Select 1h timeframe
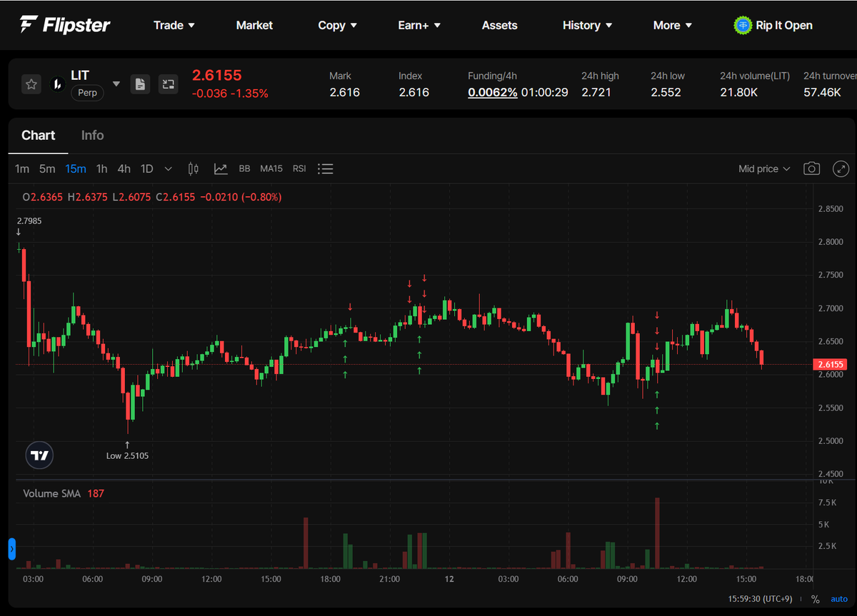This screenshot has width=857, height=616. click(x=101, y=169)
